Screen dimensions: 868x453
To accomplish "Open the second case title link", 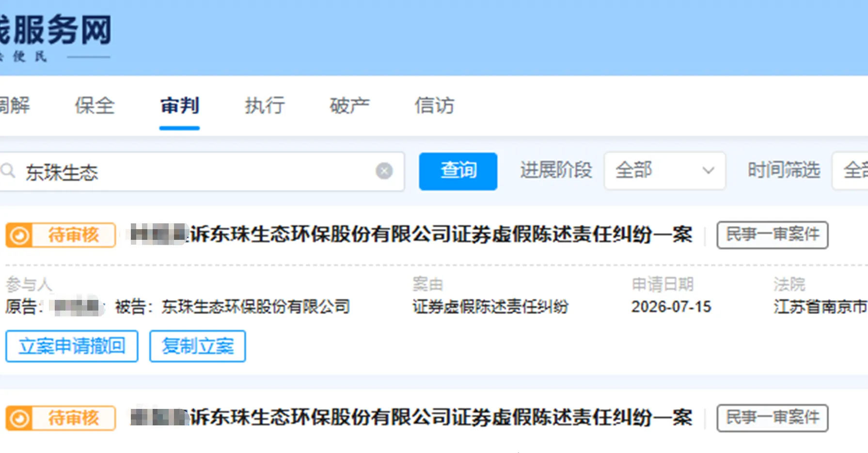I will [411, 418].
